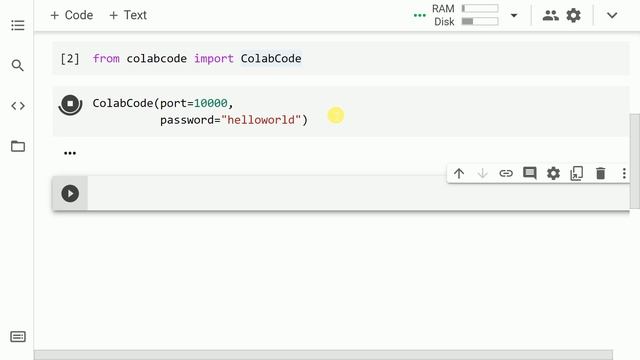Move cell down with the arrow icon
The height and width of the screenshot is (360, 640).
pyautogui.click(x=482, y=173)
